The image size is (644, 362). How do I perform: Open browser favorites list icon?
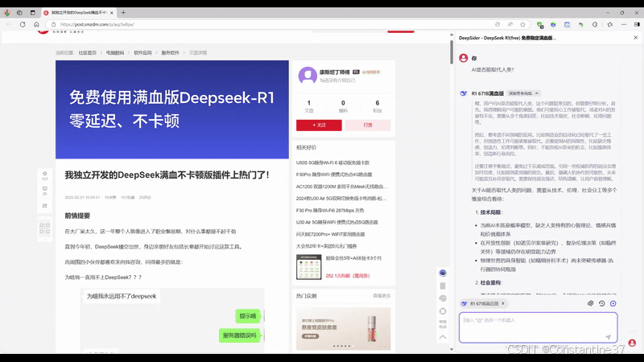pos(610,25)
